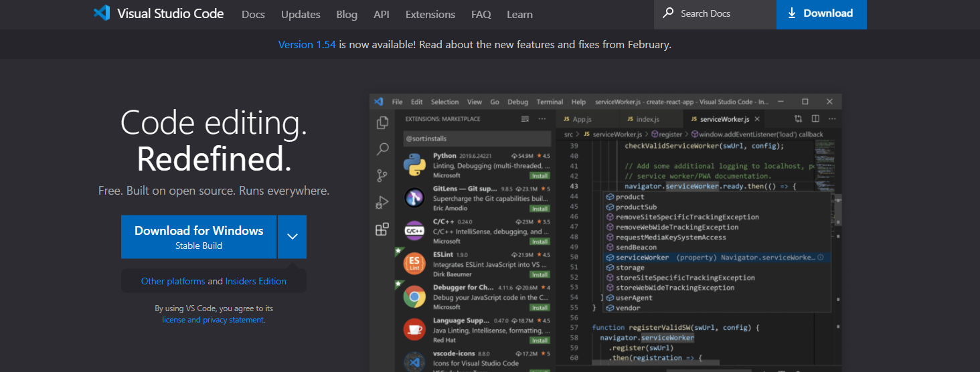
Task: Open Run and Debug in the activity bar
Action: (x=382, y=203)
